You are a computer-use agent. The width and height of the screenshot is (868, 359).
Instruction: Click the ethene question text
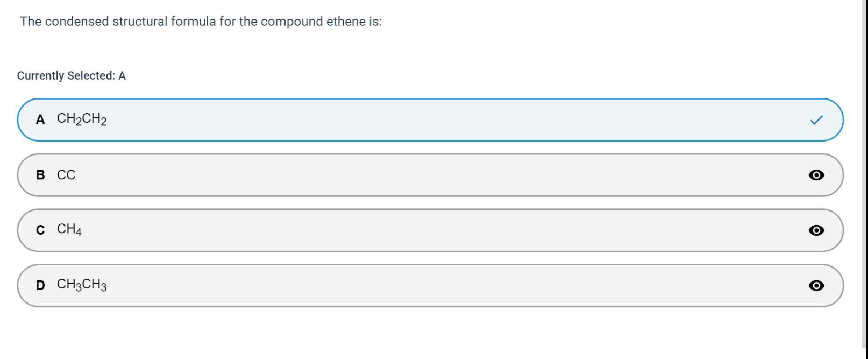pos(201,22)
